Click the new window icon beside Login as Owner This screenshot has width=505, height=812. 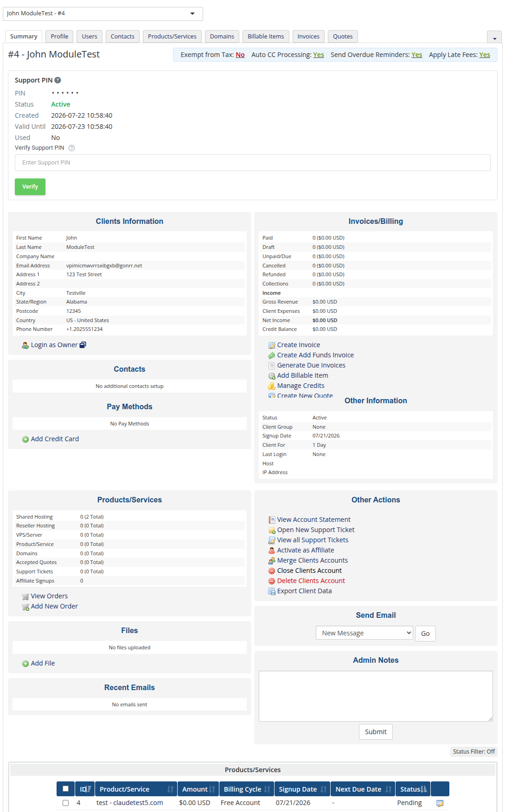coord(83,345)
